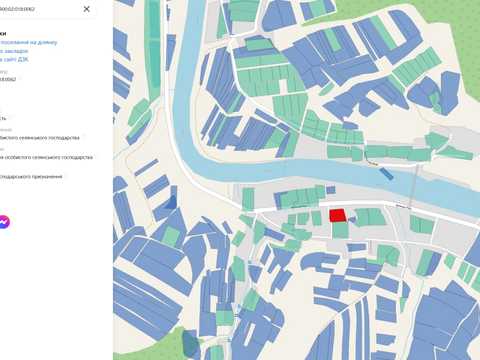
Task: Click the bookmarks link ending 'закладки'
Action: tap(14, 51)
